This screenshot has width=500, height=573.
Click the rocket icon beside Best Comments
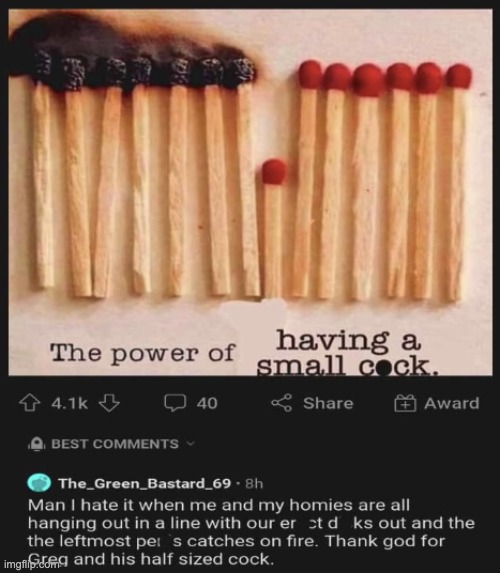(36, 444)
